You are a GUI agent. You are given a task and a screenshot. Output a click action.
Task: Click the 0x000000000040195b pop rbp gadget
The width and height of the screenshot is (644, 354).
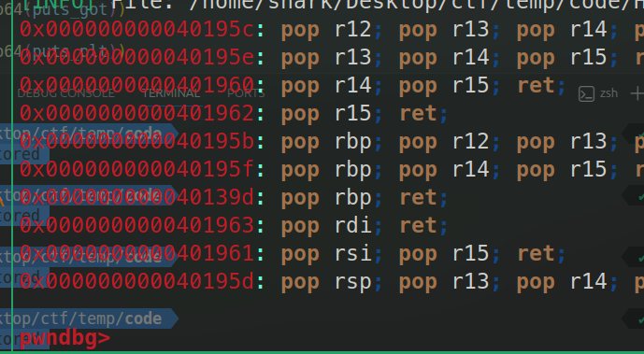pyautogui.click(x=332, y=141)
